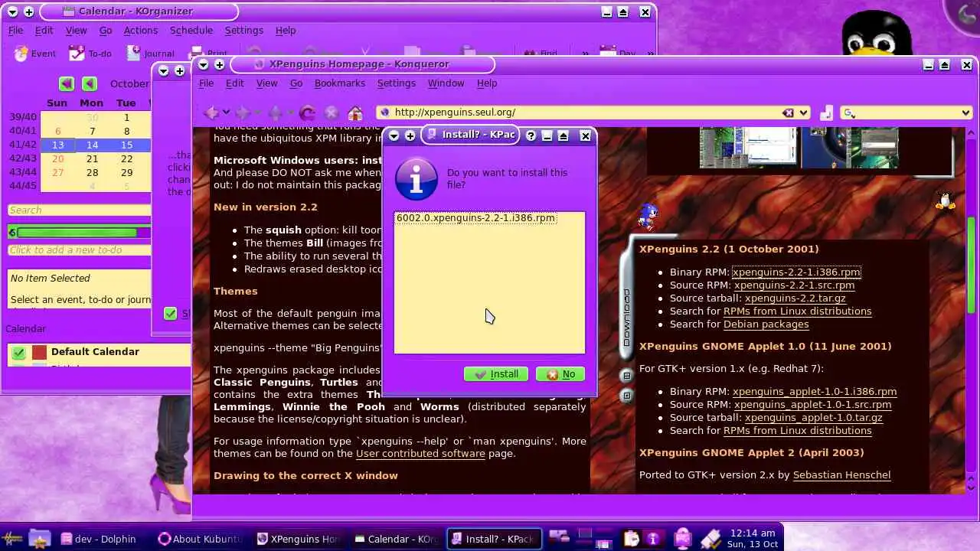980x551 pixels.
Task: Click the previous-year double arrow in the date navigator
Action: coord(67,83)
